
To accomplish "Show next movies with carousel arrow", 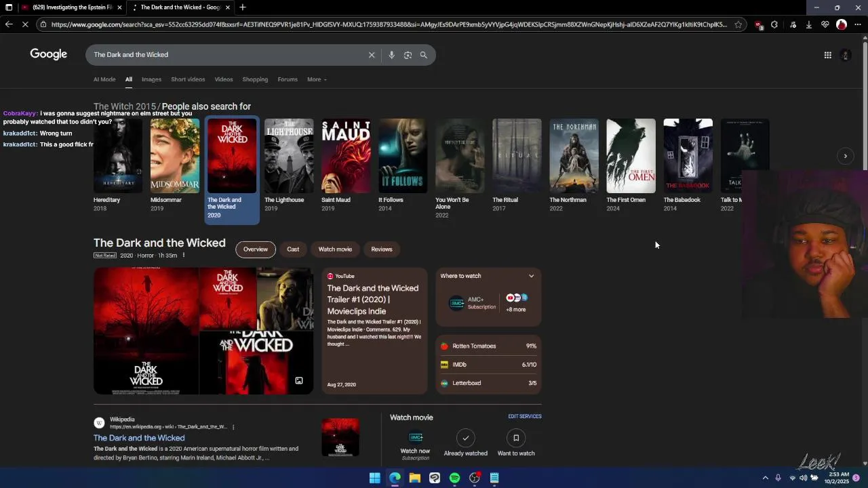I will click(x=845, y=156).
